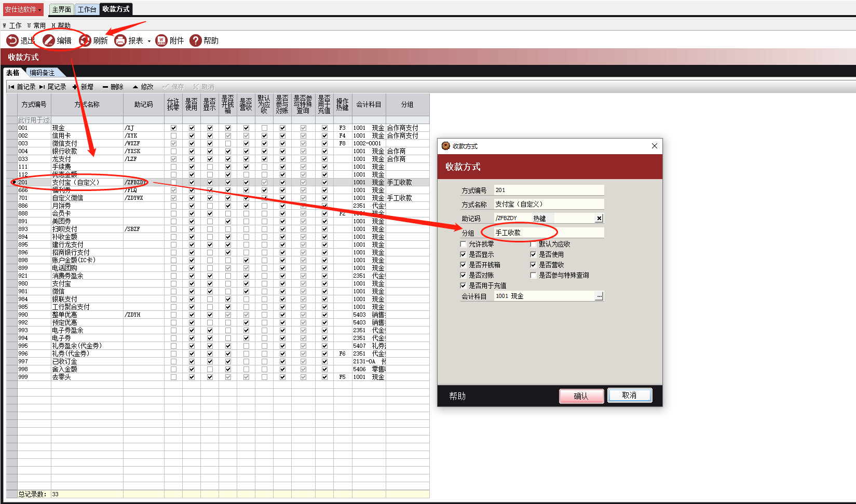Click the 方式名称 input field

pos(549,204)
